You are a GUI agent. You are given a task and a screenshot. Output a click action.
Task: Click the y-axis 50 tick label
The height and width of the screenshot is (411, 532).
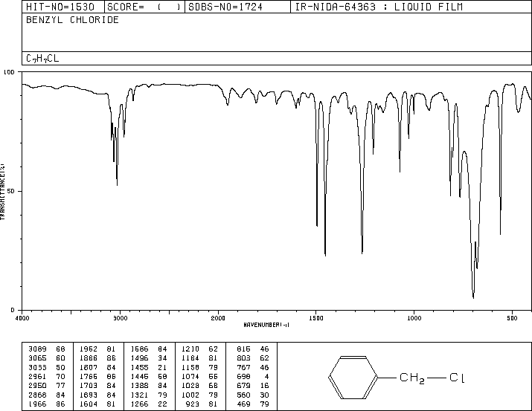coord(11,191)
